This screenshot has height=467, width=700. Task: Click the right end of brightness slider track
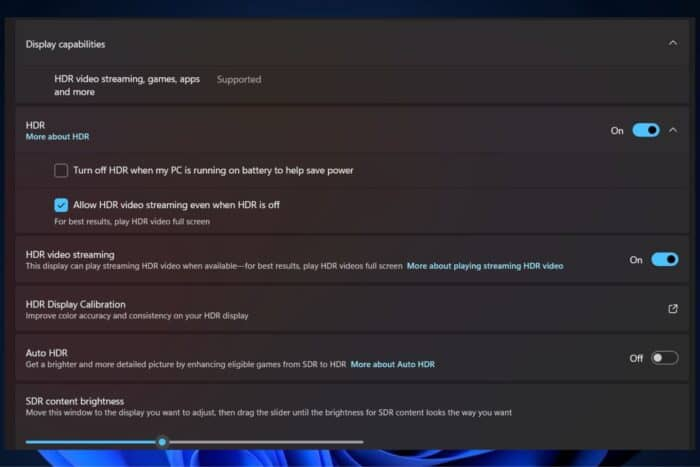coord(362,442)
